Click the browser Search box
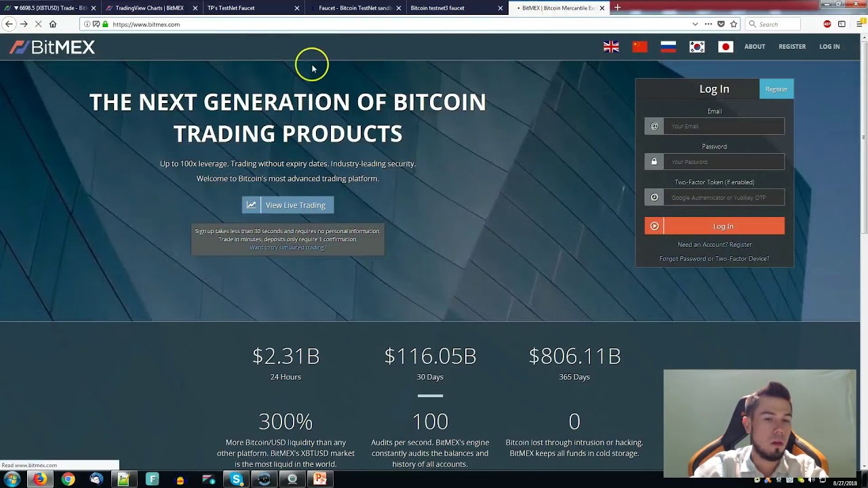The image size is (868, 488). click(772, 24)
